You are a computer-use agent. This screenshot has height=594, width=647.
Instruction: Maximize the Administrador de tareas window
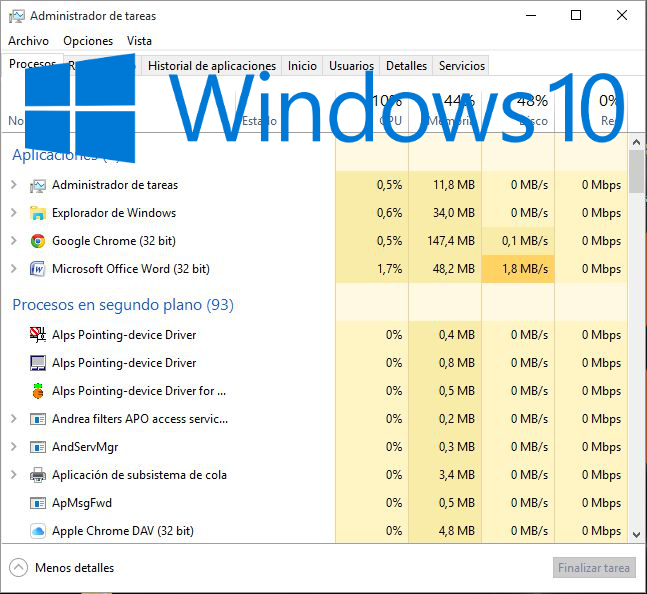click(576, 16)
